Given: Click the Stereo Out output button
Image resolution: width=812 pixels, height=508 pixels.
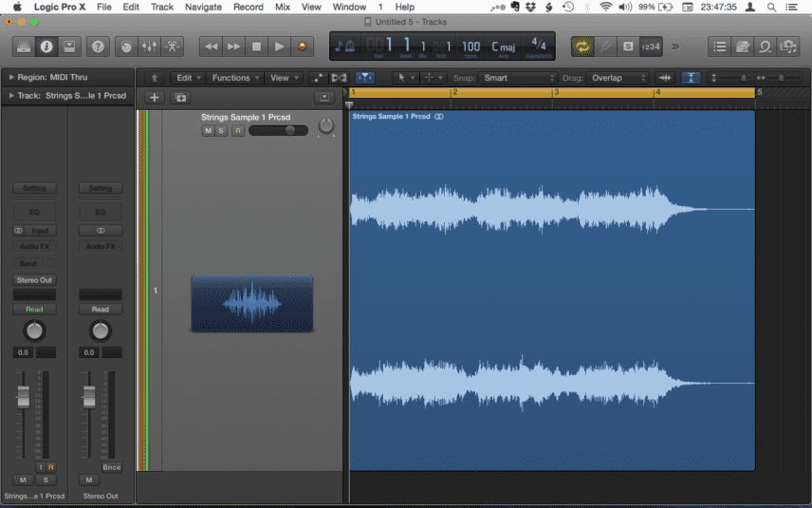Looking at the screenshot, I should [34, 280].
